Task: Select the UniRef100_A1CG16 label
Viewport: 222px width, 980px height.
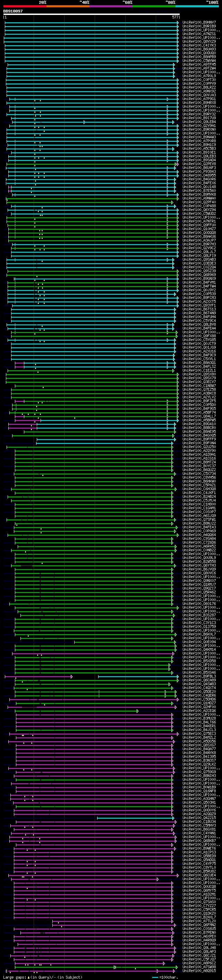Action: pyautogui.click(x=199, y=458)
